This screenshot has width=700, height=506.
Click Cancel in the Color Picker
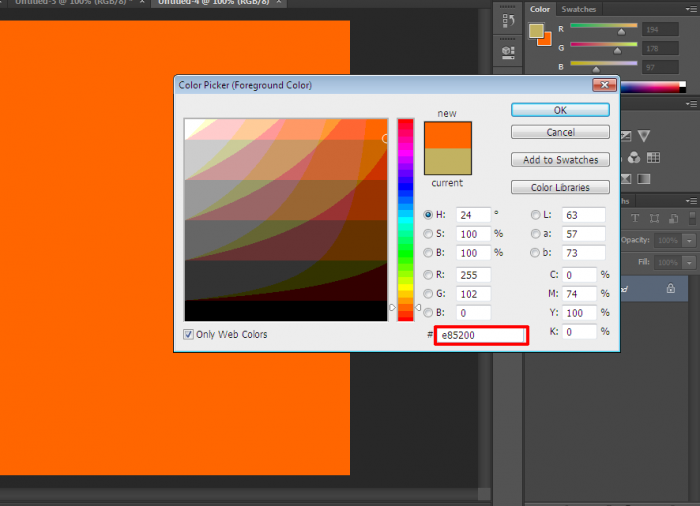[560, 132]
